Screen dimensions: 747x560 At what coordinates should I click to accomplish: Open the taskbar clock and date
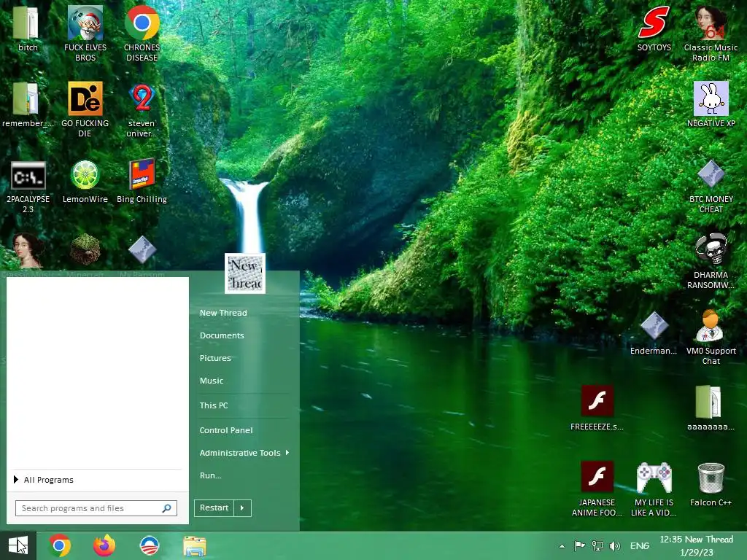696,545
